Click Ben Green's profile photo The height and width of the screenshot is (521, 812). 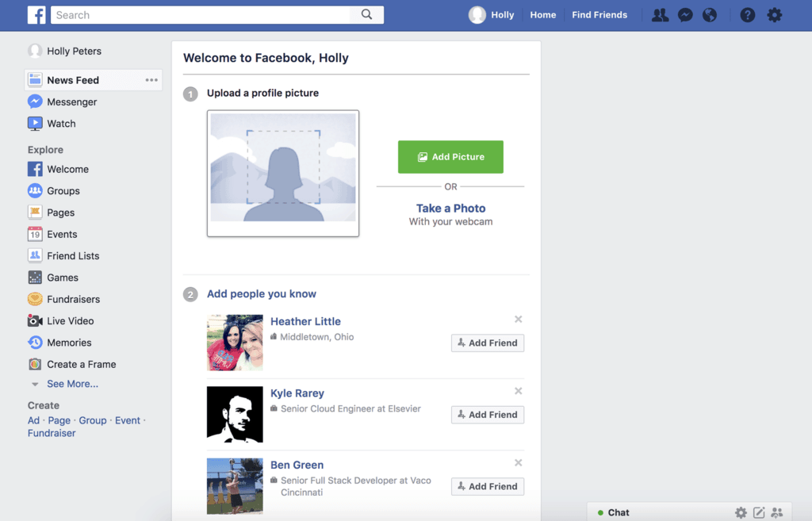pos(235,486)
